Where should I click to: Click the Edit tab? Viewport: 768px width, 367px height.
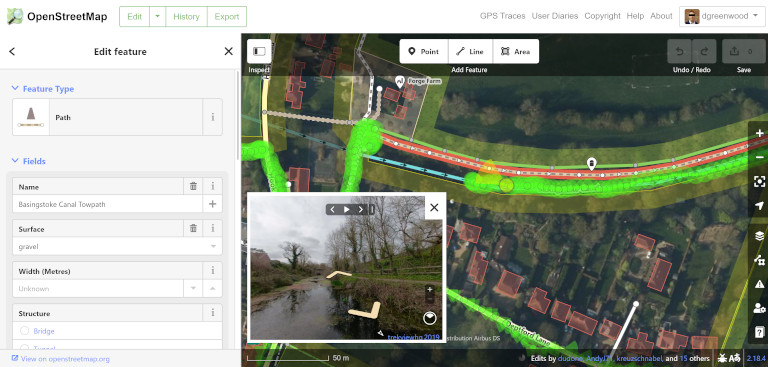coord(135,16)
